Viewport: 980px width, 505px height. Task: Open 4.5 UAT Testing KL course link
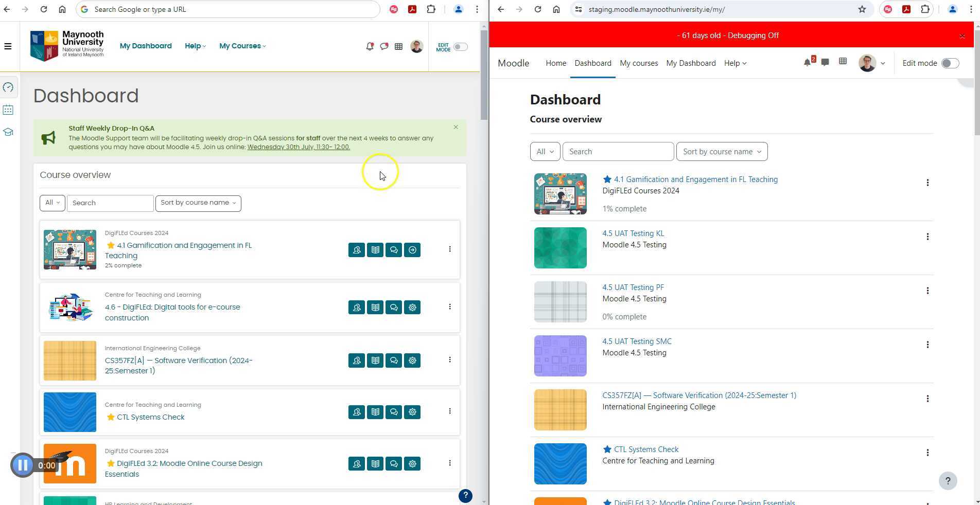point(633,233)
